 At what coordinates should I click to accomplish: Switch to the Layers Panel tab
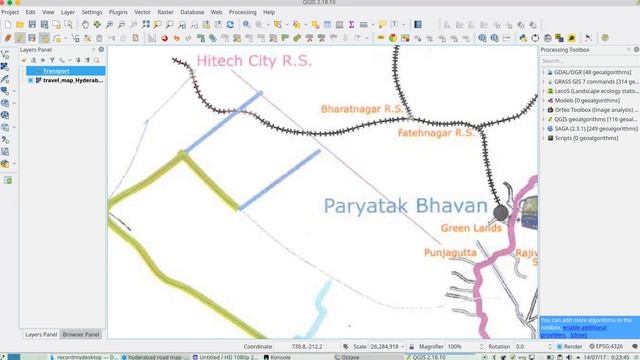point(41,334)
